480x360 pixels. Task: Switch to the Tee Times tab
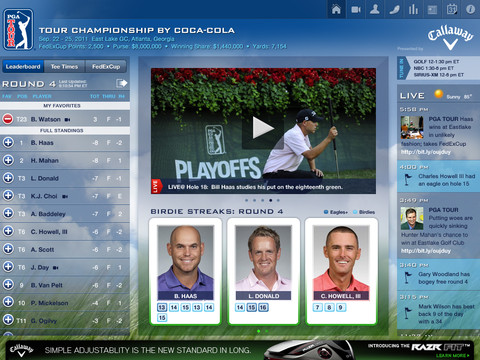[x=64, y=67]
